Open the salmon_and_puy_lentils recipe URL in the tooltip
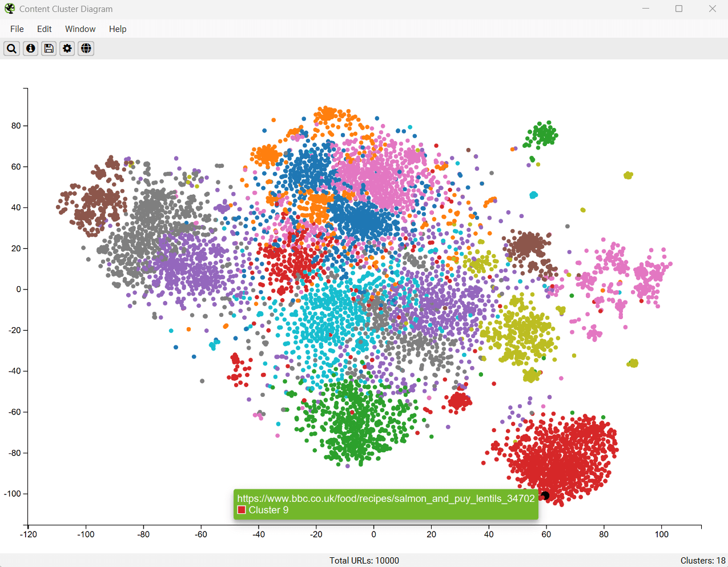 [x=386, y=497]
